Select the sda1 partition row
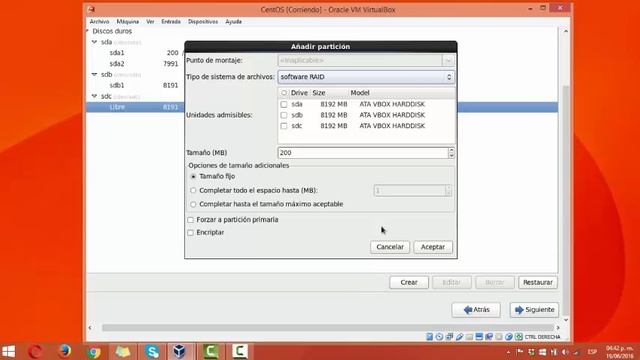This screenshot has width=640, height=360. [x=135, y=53]
